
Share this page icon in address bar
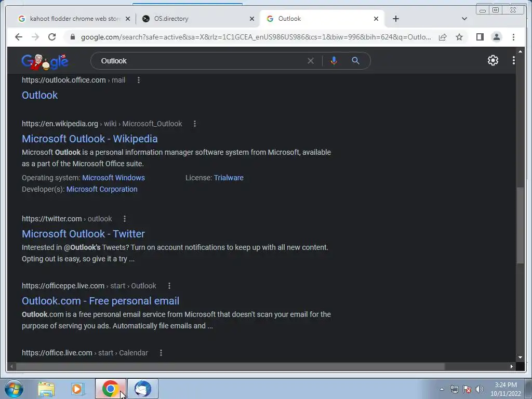point(443,37)
